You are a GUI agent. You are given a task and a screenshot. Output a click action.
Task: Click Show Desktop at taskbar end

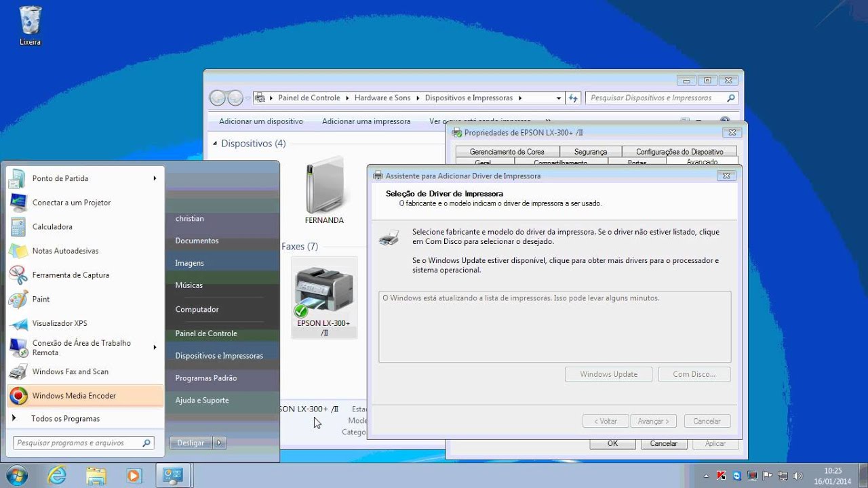pyautogui.click(x=863, y=476)
